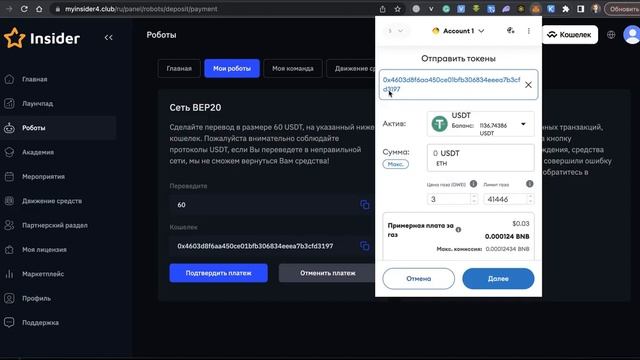Image resolution: width=640 pixels, height=360 pixels.
Task: Switch to Моя команда tab
Action: point(293,69)
